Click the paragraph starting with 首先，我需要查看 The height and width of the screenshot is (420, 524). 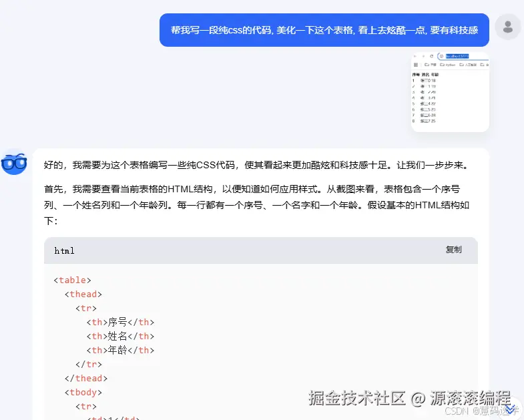pos(256,205)
